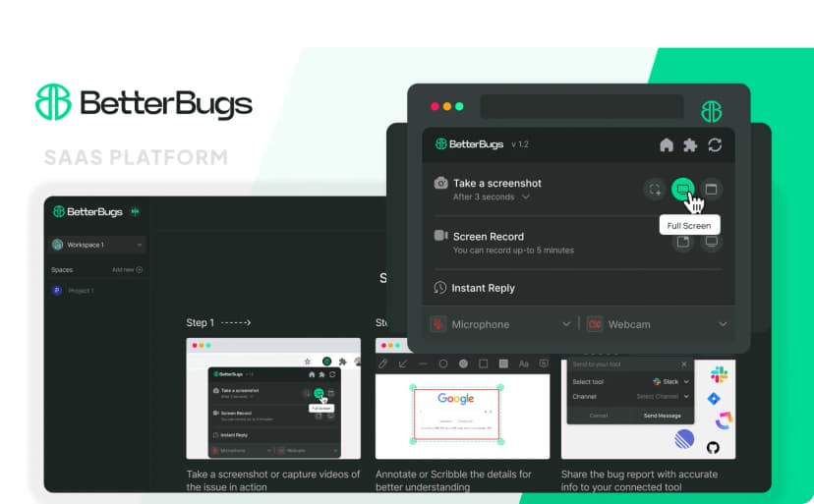Click the clock icon next to Instant Reply

pos(440,288)
